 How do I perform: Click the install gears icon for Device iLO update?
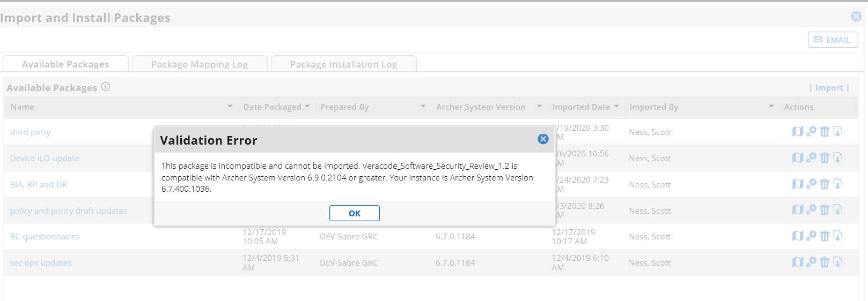point(811,158)
